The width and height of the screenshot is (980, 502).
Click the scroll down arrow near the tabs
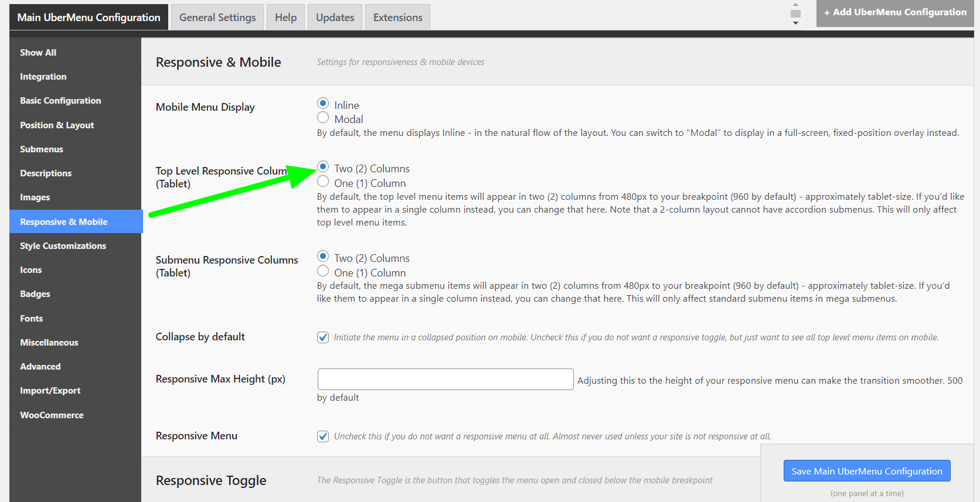click(795, 23)
